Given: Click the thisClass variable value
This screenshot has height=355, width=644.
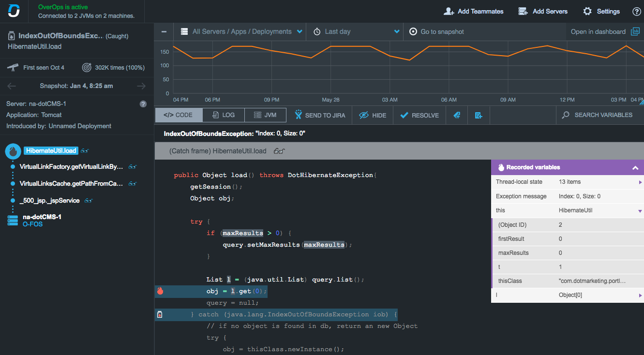Looking at the screenshot, I should (592, 281).
